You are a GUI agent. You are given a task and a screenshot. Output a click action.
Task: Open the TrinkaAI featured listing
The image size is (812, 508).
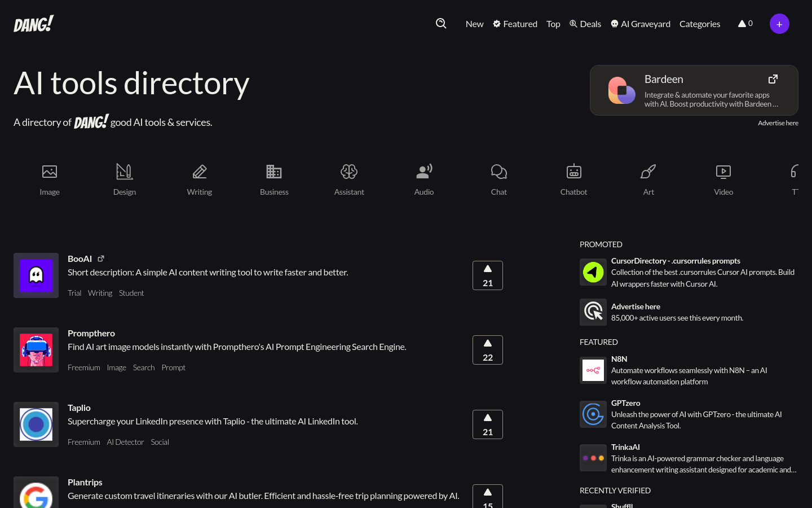coord(625,447)
